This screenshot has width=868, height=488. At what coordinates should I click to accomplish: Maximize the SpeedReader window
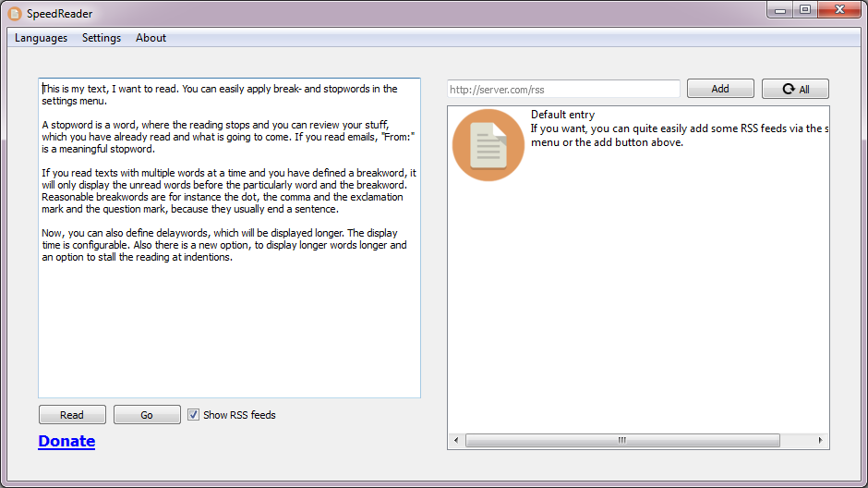coord(805,10)
